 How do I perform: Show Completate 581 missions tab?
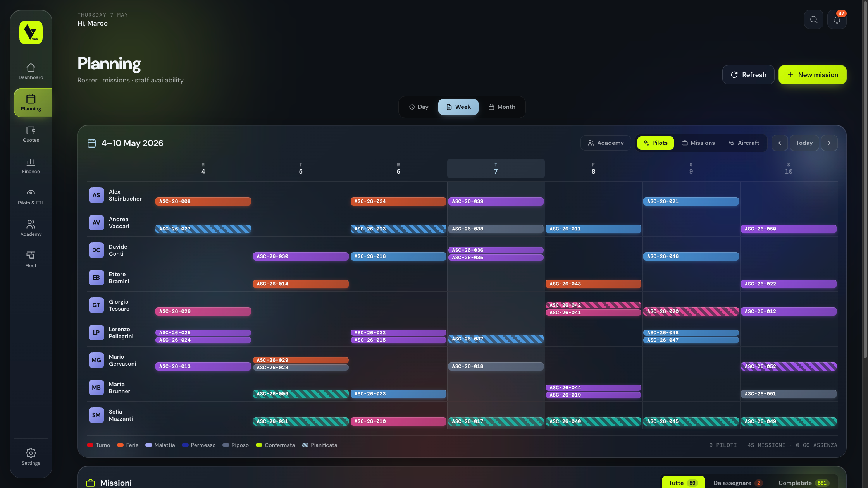tap(803, 483)
